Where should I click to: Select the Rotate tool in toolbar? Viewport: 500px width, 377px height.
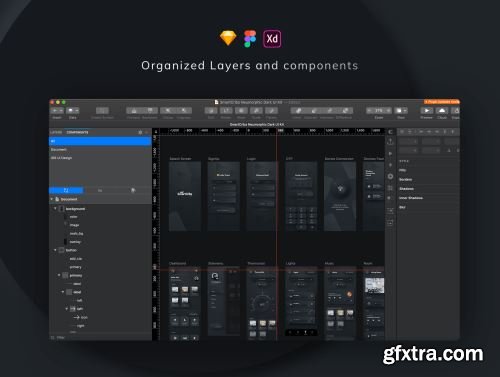(226, 110)
